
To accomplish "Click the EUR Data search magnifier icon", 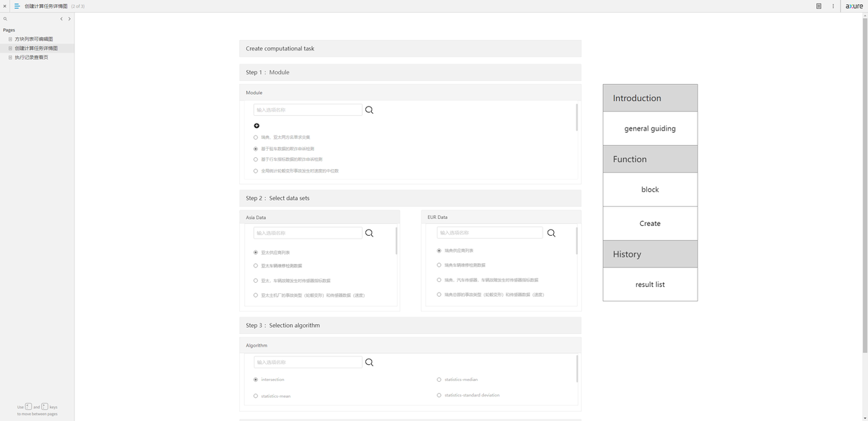I will coord(551,233).
